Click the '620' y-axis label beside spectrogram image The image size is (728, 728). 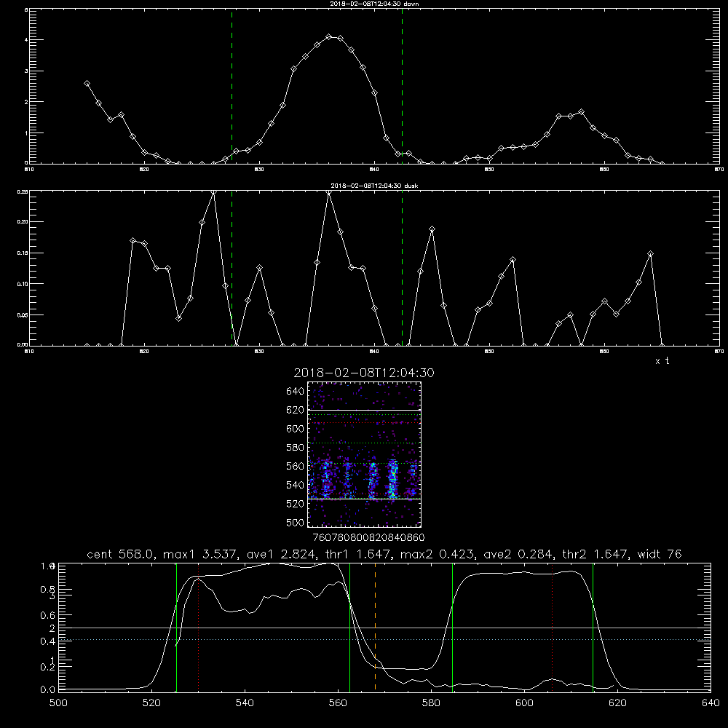[x=296, y=410]
